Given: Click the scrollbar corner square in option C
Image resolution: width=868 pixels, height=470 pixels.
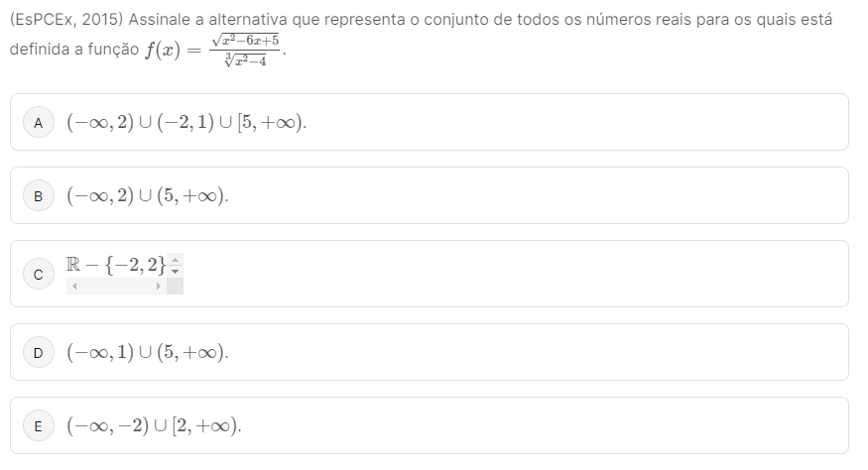Looking at the screenshot, I should click(175, 287).
